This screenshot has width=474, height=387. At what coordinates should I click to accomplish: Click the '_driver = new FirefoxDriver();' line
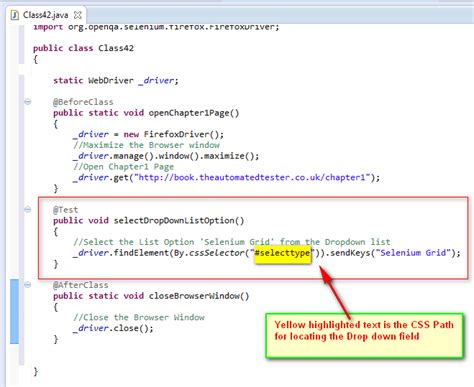[148, 134]
